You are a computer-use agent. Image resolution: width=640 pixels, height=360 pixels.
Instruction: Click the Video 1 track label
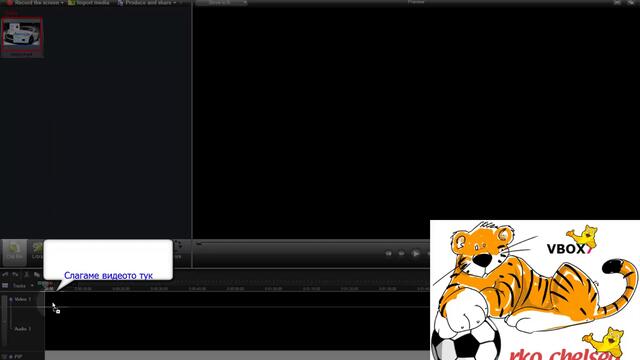pyautogui.click(x=22, y=299)
